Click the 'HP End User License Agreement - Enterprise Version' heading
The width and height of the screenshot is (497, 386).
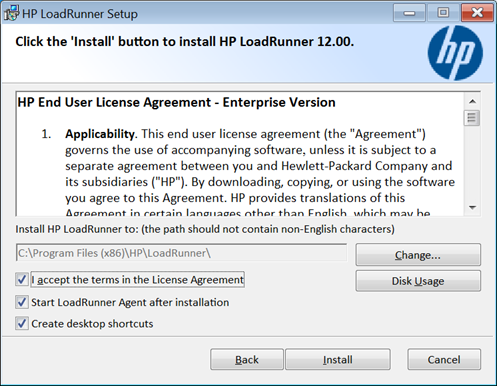click(x=176, y=102)
